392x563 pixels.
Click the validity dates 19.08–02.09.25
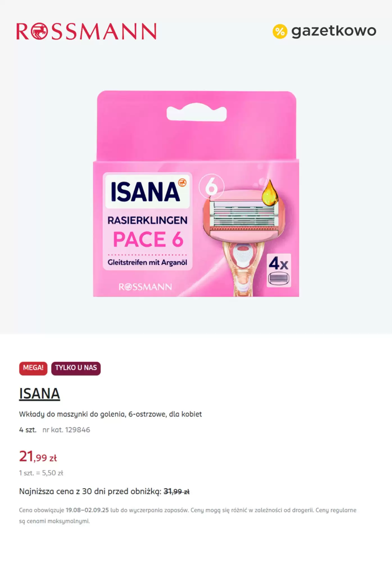[87, 510]
